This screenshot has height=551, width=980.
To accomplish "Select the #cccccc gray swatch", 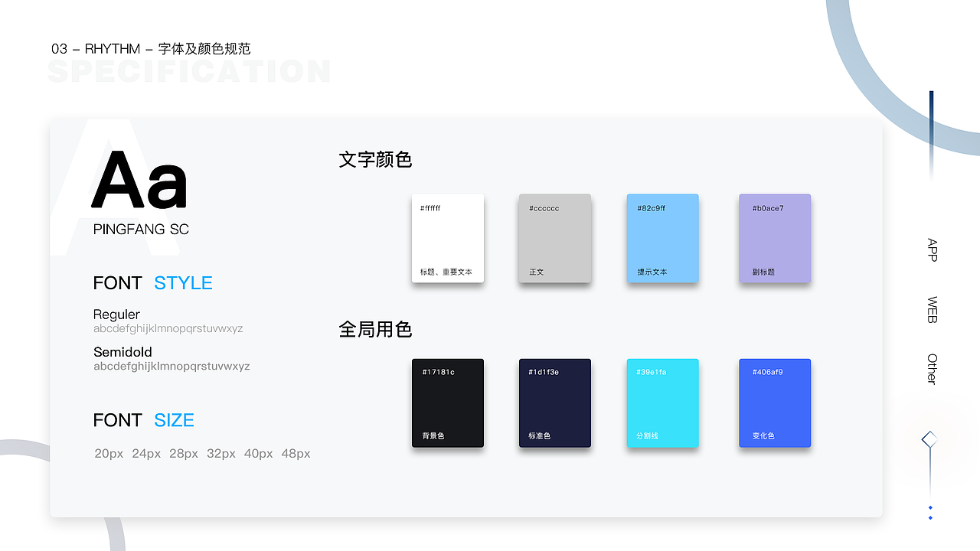I will [555, 238].
